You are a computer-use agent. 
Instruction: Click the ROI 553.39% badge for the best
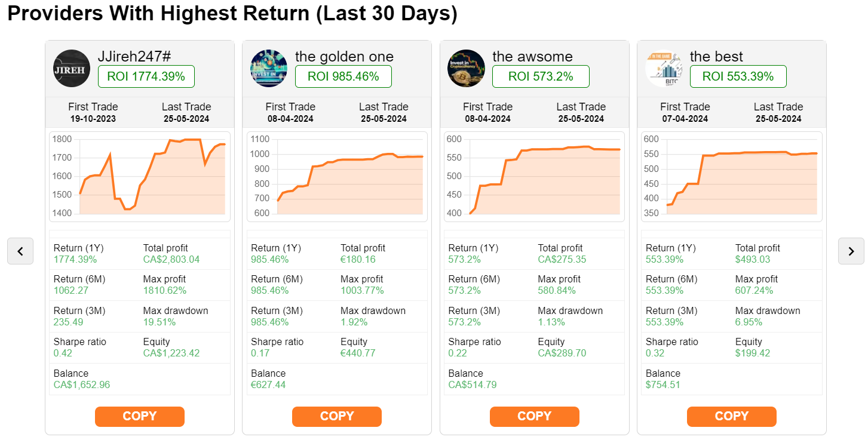tap(738, 76)
